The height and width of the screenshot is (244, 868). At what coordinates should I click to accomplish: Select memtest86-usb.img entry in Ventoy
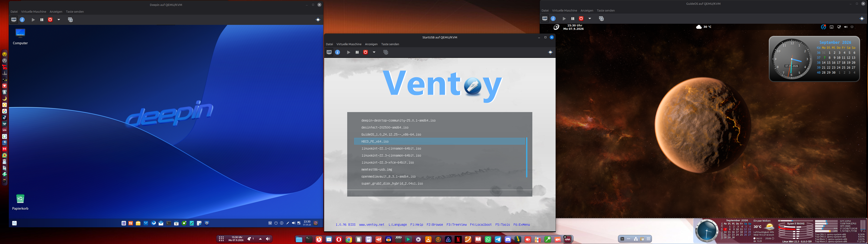(377, 169)
